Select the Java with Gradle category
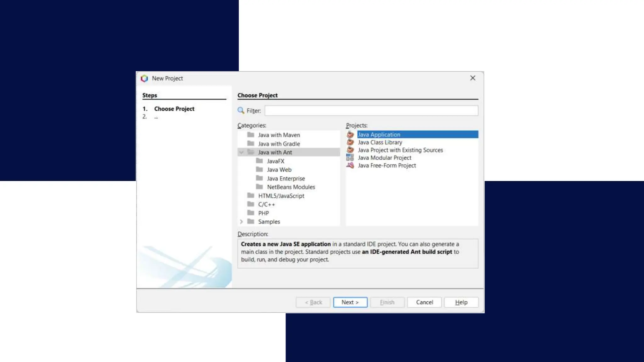 click(279, 144)
